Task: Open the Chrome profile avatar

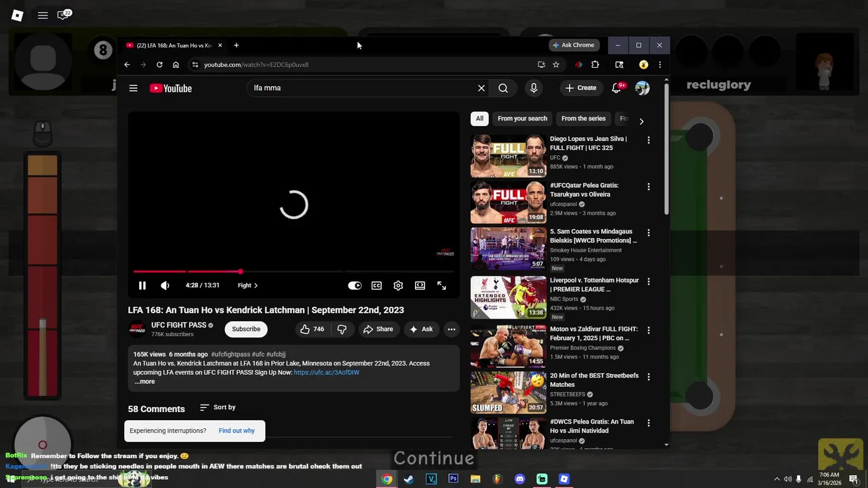Action: [x=644, y=64]
